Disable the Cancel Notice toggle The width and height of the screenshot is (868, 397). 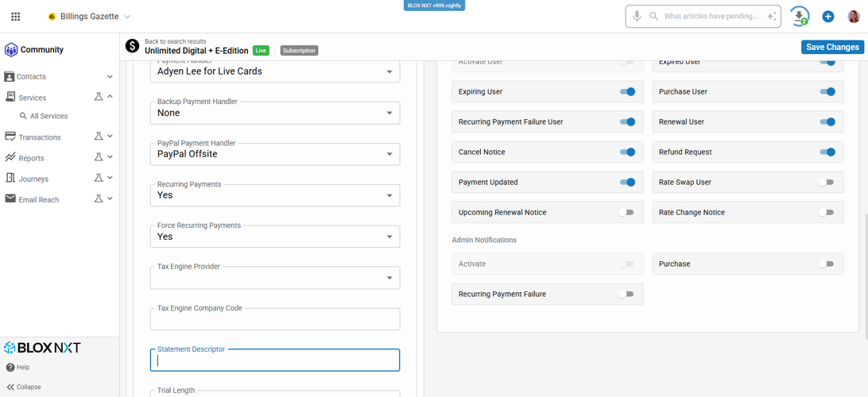[x=627, y=152]
